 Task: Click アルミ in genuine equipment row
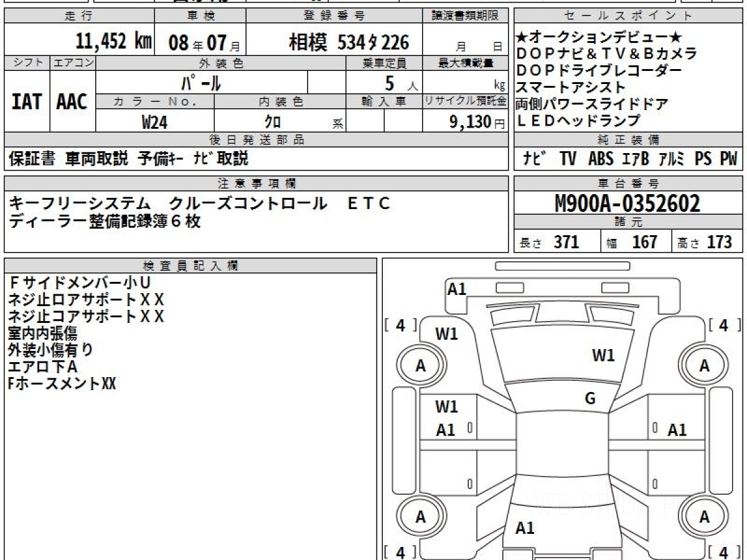tap(672, 159)
